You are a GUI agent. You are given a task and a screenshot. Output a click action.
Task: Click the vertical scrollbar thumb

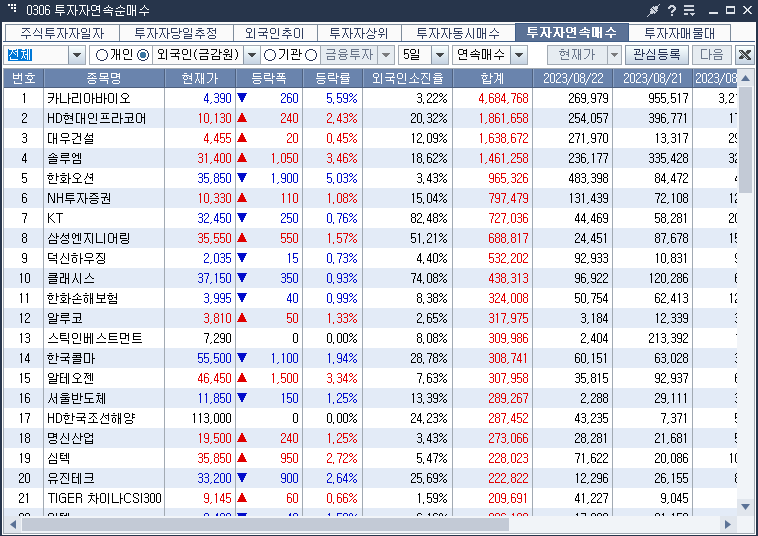745,140
